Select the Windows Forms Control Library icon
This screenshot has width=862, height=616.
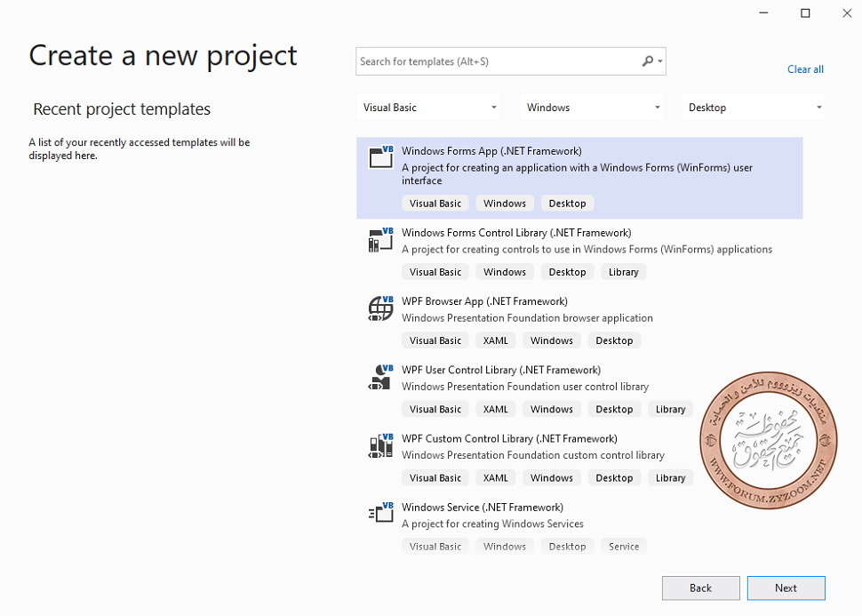pos(381,239)
